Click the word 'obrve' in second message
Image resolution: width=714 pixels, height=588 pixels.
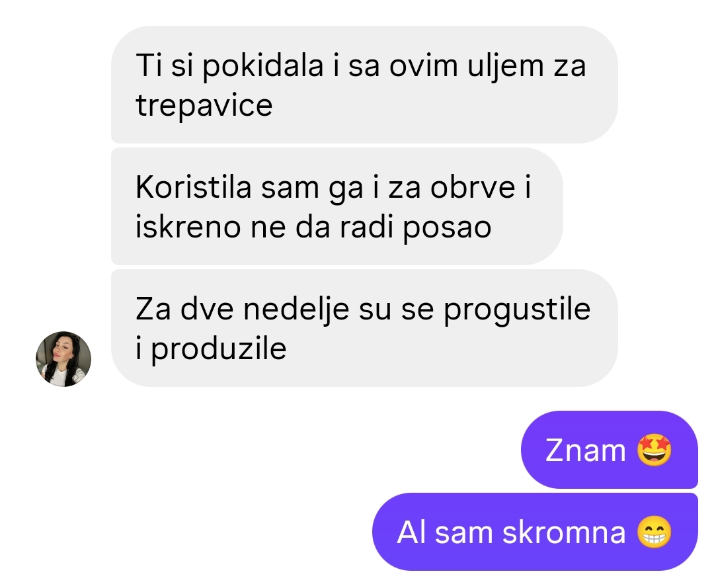coord(473,187)
